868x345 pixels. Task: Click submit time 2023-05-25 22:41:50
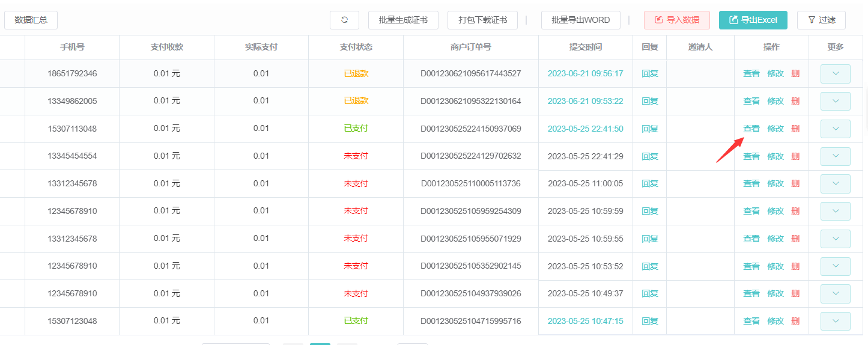[x=585, y=129]
